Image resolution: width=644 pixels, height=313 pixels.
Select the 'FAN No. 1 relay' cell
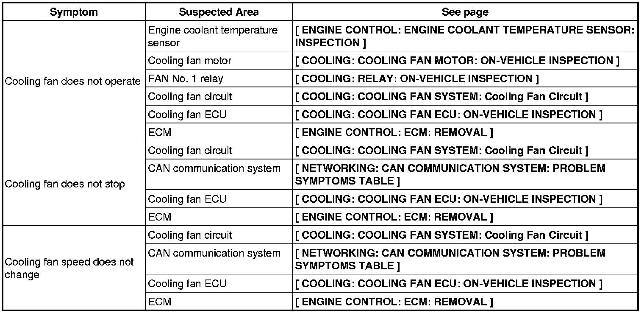[186, 79]
